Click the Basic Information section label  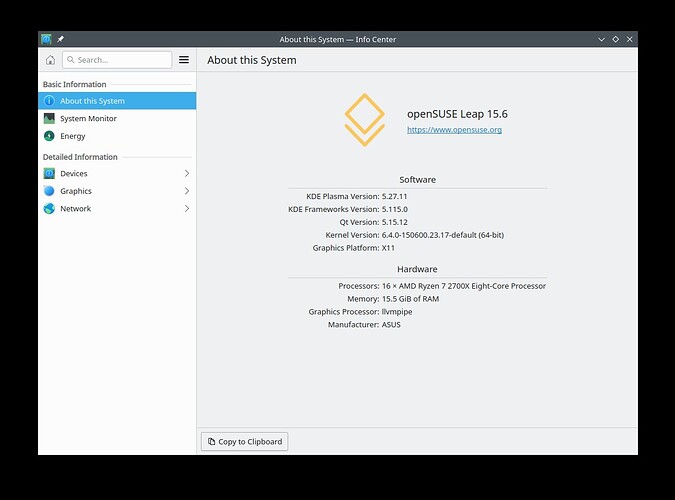[74, 84]
